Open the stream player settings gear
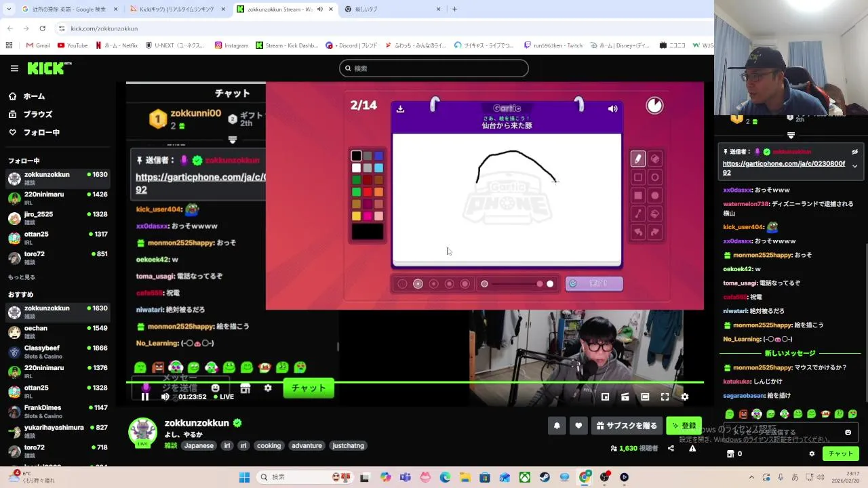 point(685,396)
